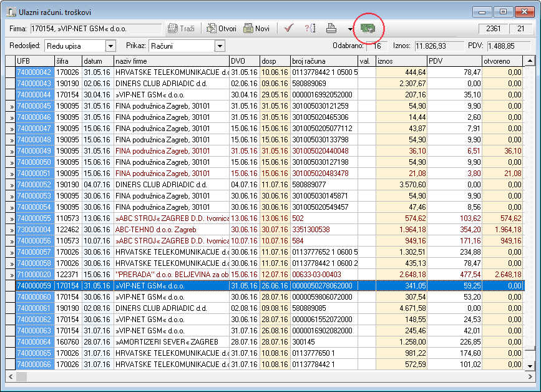Click the application icon in title bar
This screenshot has width=541, height=392.
point(11,12)
